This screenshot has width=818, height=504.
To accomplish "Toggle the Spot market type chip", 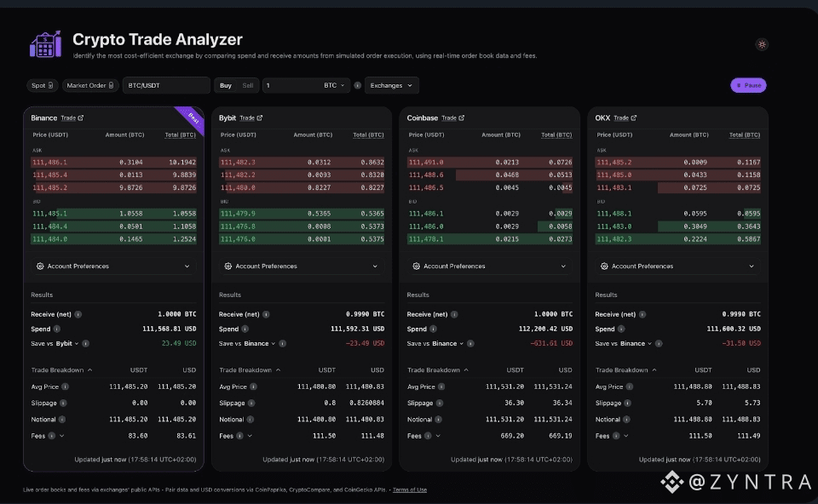I will 43,85.
